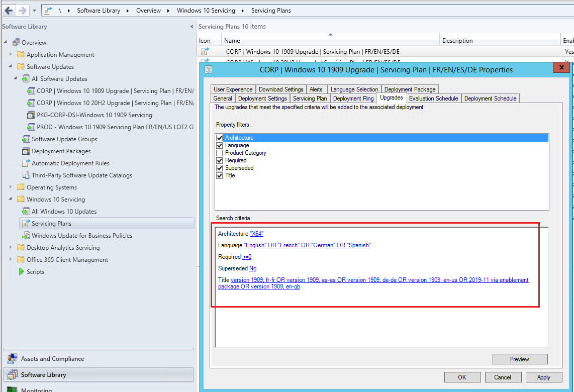Screen dimensions: 574x392
Task: Click the Application Management folder icon
Action: (x=21, y=55)
